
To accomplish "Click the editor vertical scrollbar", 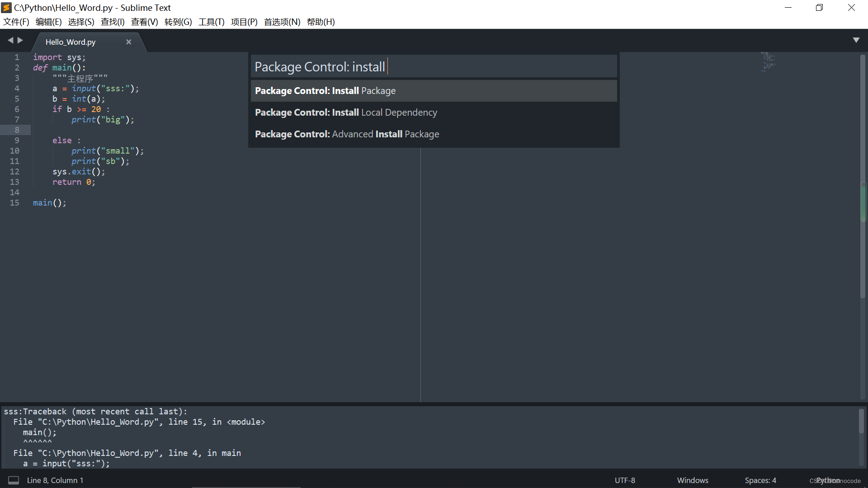I will (863, 203).
